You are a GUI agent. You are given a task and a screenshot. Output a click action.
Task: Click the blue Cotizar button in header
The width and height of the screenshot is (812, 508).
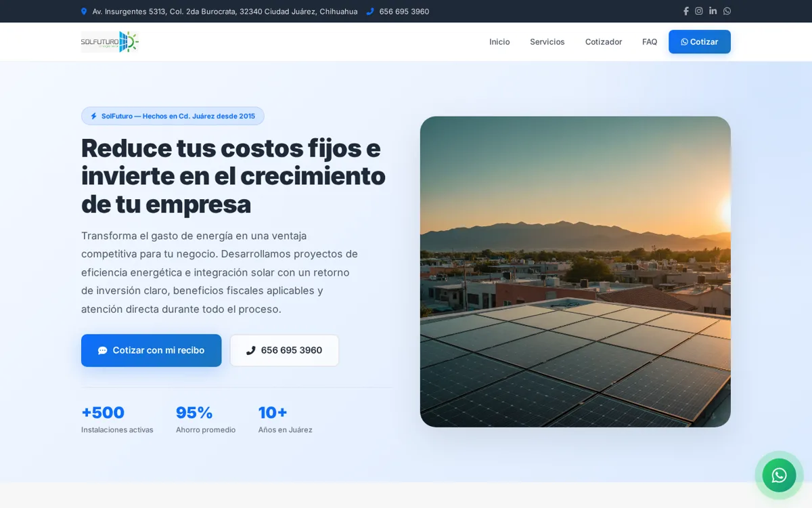click(x=700, y=42)
